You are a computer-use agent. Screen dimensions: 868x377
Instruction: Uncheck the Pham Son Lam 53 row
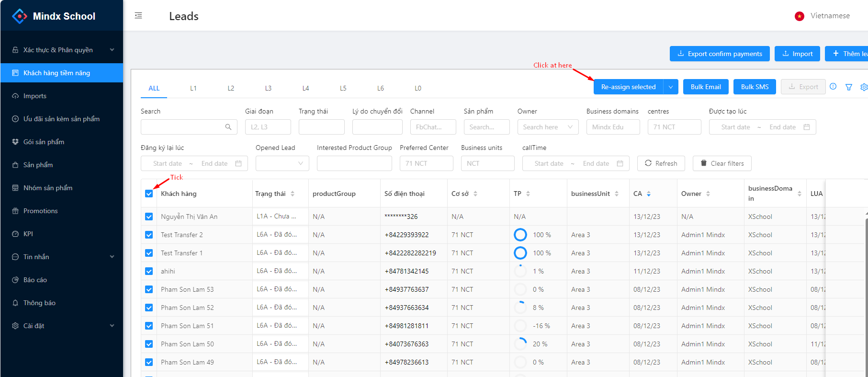pos(149,289)
